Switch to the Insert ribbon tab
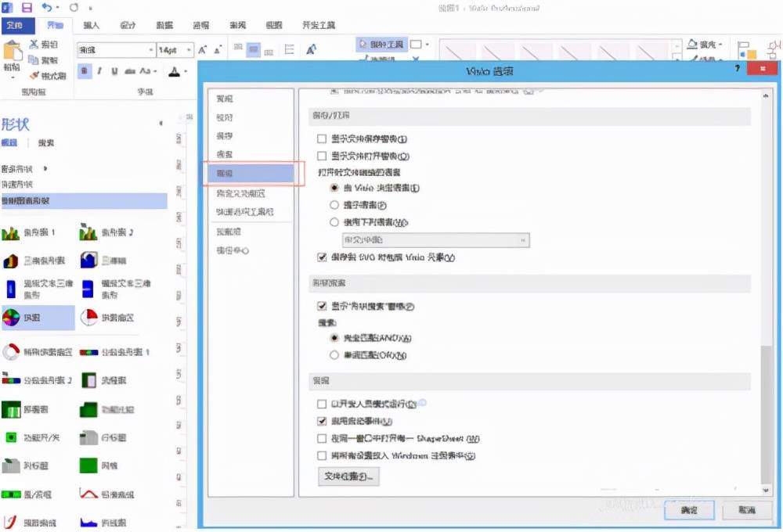The height and width of the screenshot is (532, 783). [91, 25]
